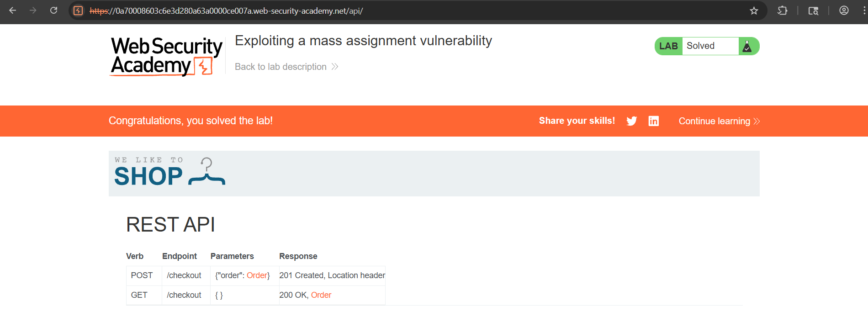Expand the Order parameter in POST row
Viewport: 868px width, 322px height.
(257, 275)
